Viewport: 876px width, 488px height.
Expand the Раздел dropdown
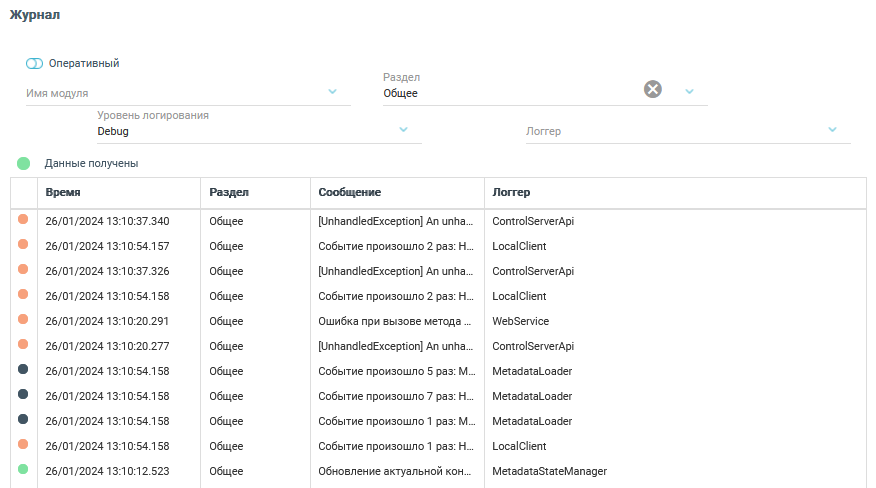point(689,92)
